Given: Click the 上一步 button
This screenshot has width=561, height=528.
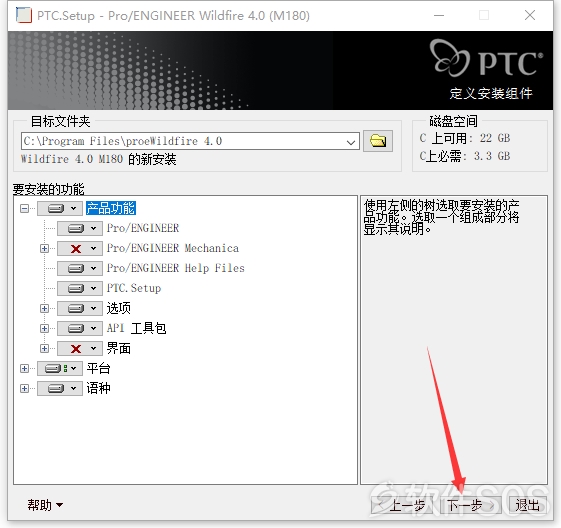Looking at the screenshot, I should click(x=402, y=505).
